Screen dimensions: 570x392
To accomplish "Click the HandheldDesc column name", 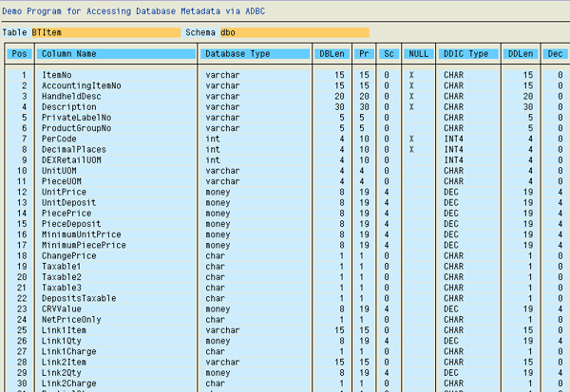I will (x=72, y=96).
